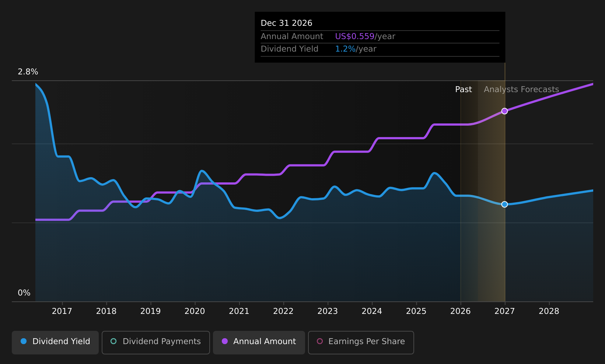Click the 2017 x-axis label

tap(62, 311)
